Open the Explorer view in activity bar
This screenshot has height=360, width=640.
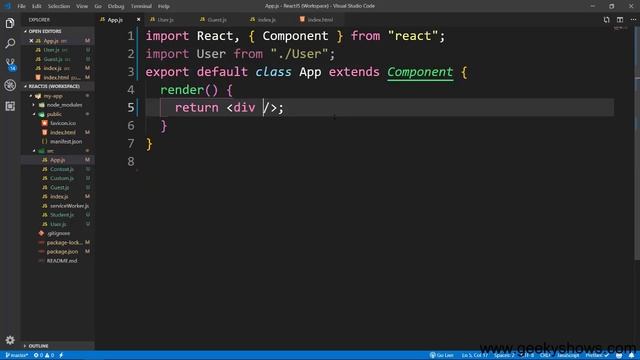point(10,23)
